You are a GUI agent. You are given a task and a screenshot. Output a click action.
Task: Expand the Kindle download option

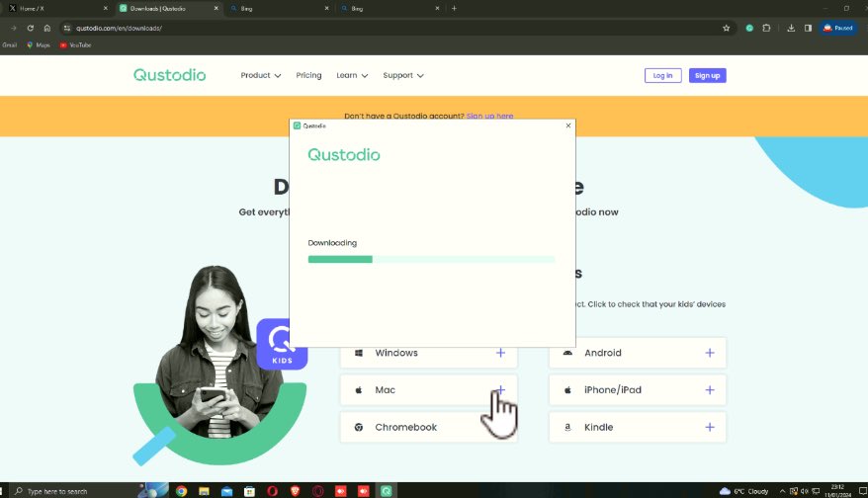click(710, 427)
